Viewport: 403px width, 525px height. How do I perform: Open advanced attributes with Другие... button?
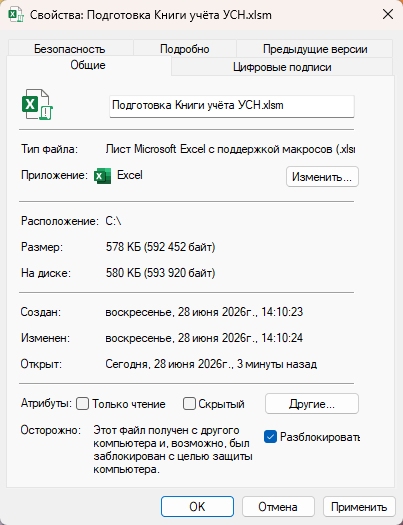312,404
